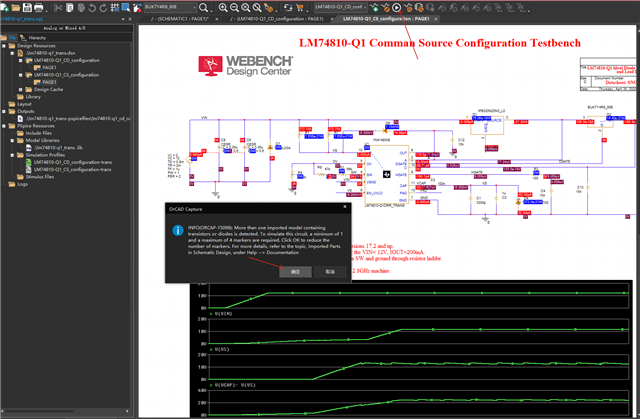Click the V(VIN) trace label in plot
Viewport: 640px width, 419px height.
(x=223, y=314)
